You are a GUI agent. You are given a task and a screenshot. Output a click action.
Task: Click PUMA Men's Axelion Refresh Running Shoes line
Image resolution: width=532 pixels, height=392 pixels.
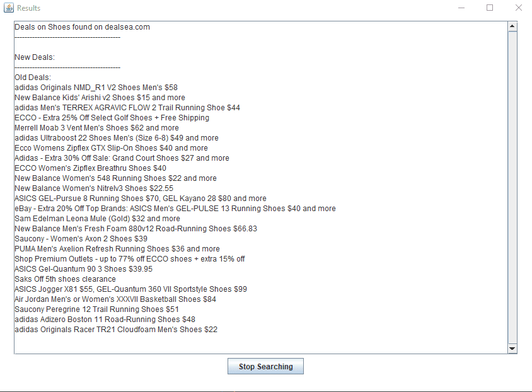[117, 249]
